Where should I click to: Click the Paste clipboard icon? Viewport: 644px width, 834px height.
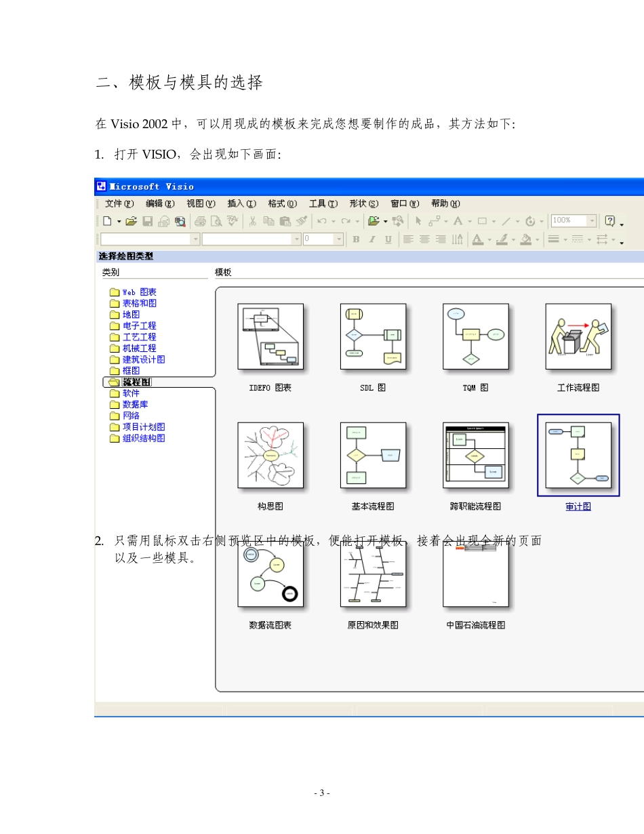[285, 221]
